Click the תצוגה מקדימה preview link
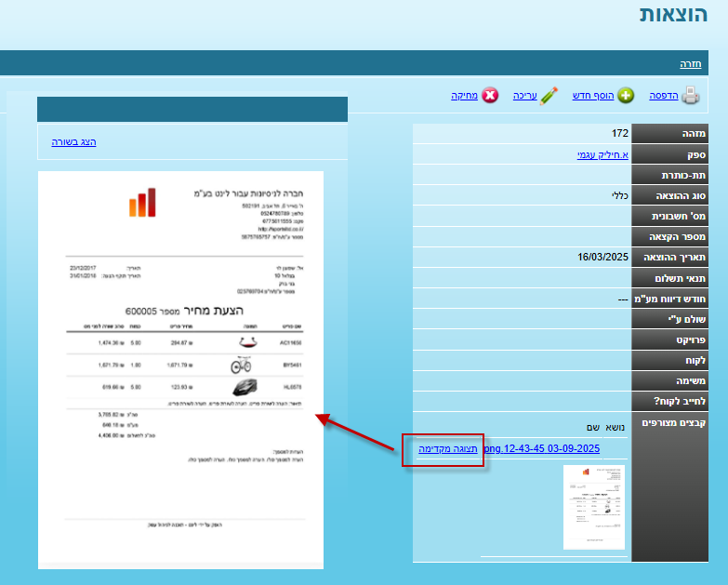 (448, 448)
